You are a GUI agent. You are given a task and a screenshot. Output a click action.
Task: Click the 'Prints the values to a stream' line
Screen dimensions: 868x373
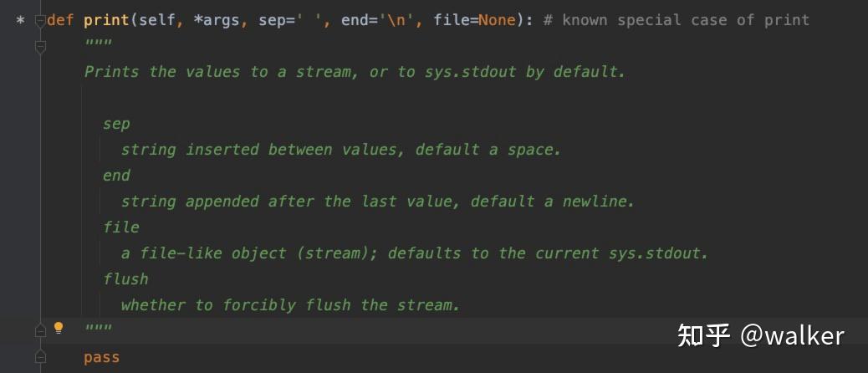coord(355,72)
